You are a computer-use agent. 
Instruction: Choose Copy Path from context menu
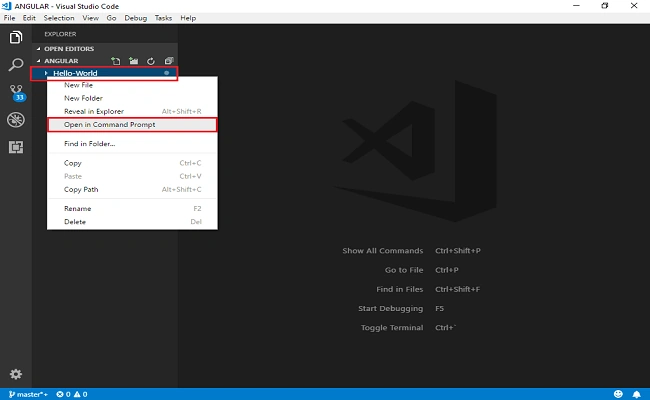pos(132,189)
